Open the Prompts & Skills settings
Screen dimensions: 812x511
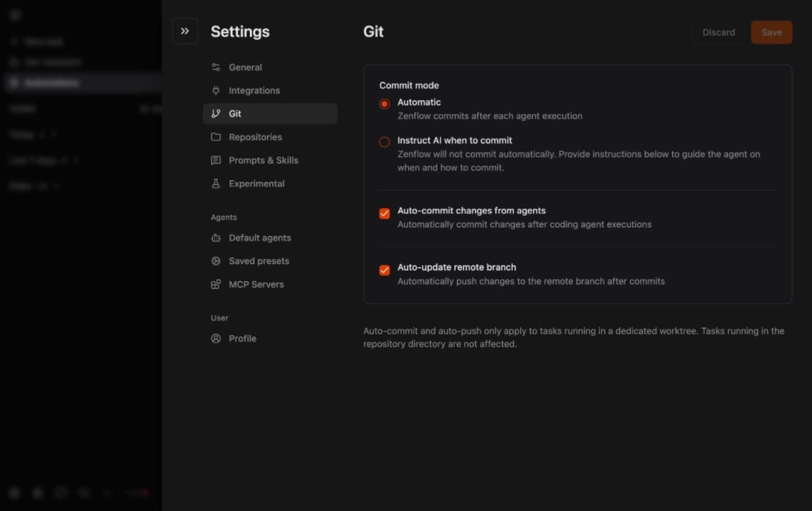[x=270, y=160]
